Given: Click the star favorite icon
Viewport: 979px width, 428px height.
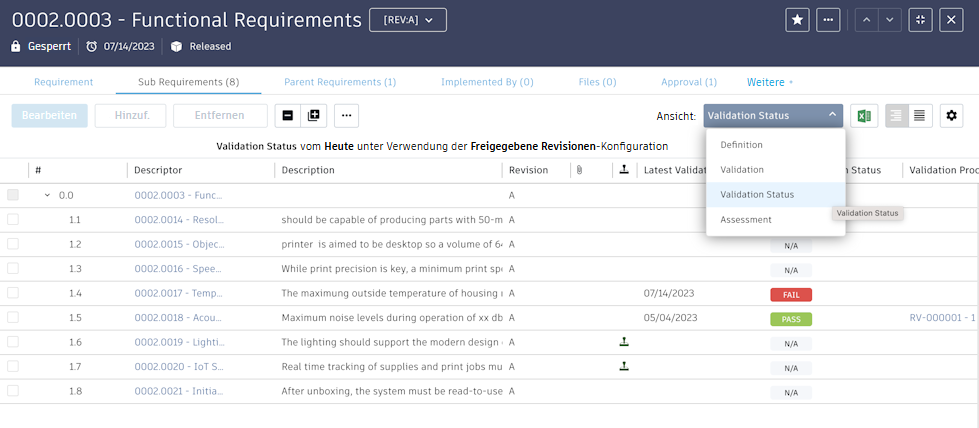Looking at the screenshot, I should click(x=797, y=20).
